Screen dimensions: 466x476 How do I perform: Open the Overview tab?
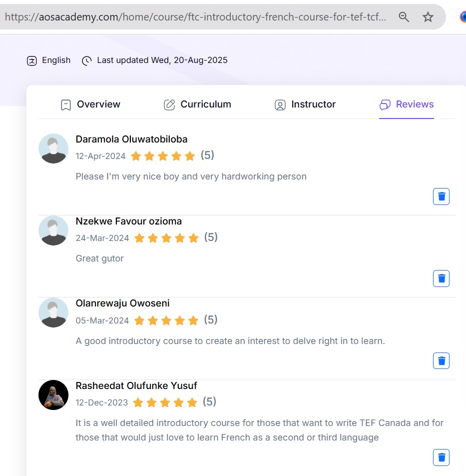90,104
